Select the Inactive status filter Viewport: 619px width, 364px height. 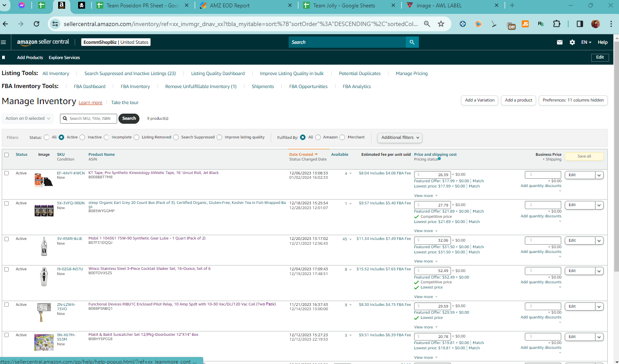[82, 138]
